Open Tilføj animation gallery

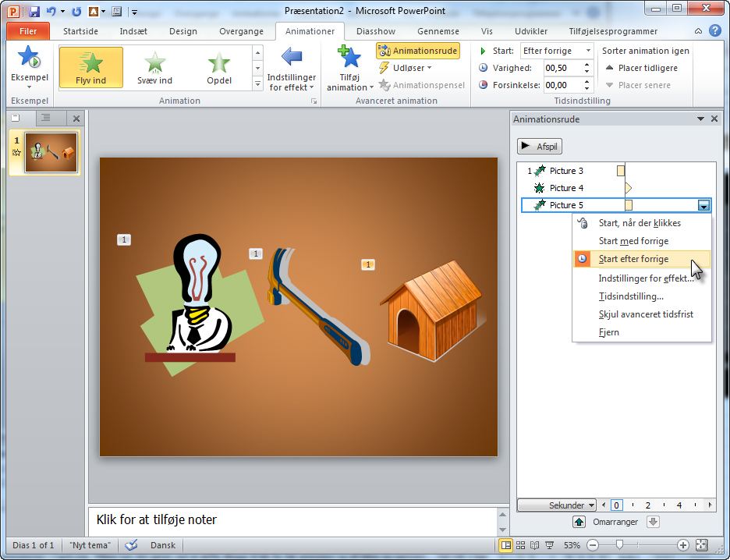346,69
